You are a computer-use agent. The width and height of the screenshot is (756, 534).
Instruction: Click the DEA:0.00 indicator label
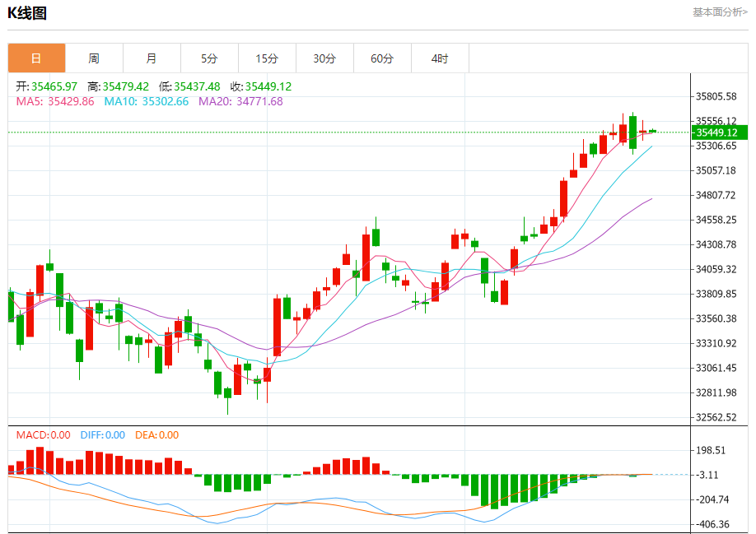(x=156, y=435)
